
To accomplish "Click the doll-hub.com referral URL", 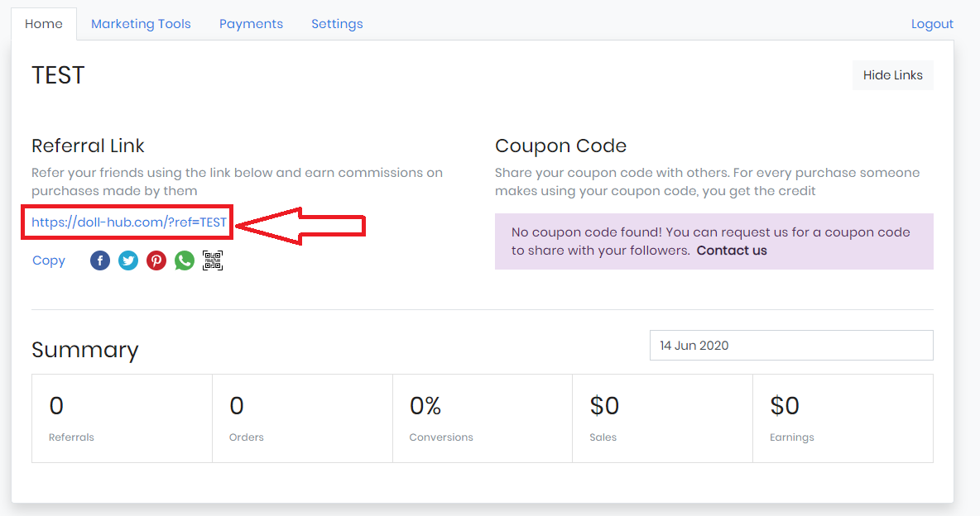I will click(129, 222).
